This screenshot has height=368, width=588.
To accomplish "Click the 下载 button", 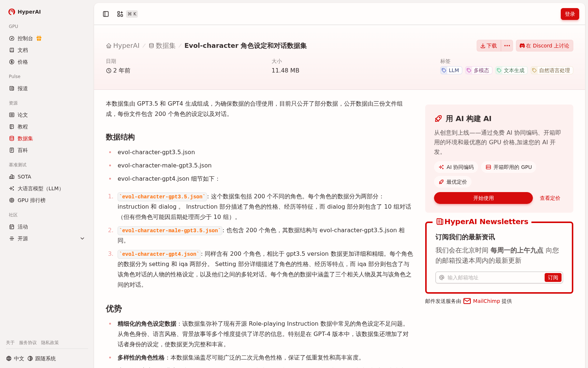I will (489, 46).
